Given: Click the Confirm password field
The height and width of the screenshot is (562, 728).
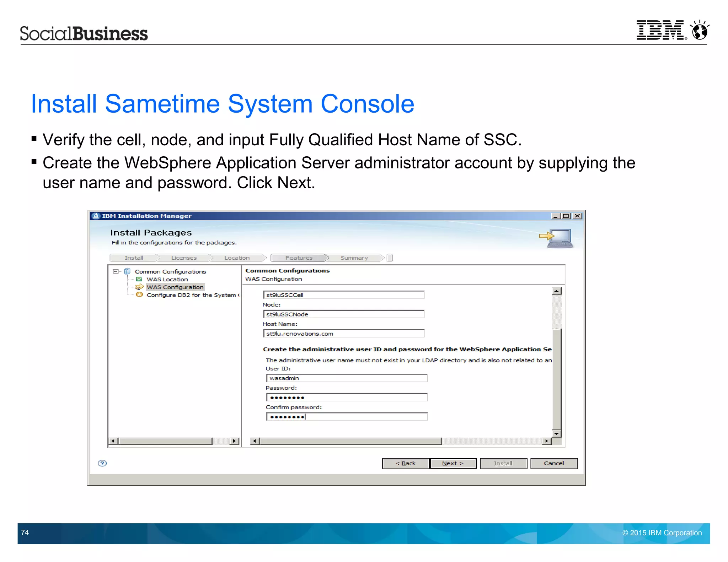Looking at the screenshot, I should click(347, 417).
